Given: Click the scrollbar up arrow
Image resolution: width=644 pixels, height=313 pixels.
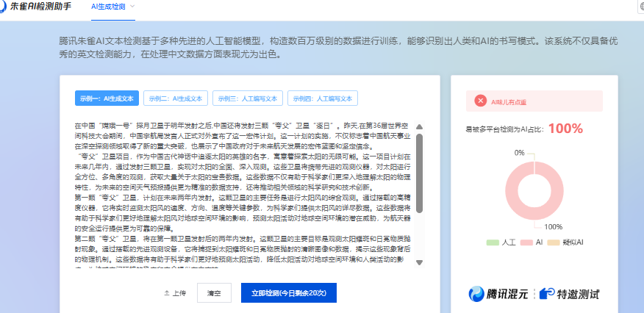Looking at the screenshot, I should tap(419, 127).
